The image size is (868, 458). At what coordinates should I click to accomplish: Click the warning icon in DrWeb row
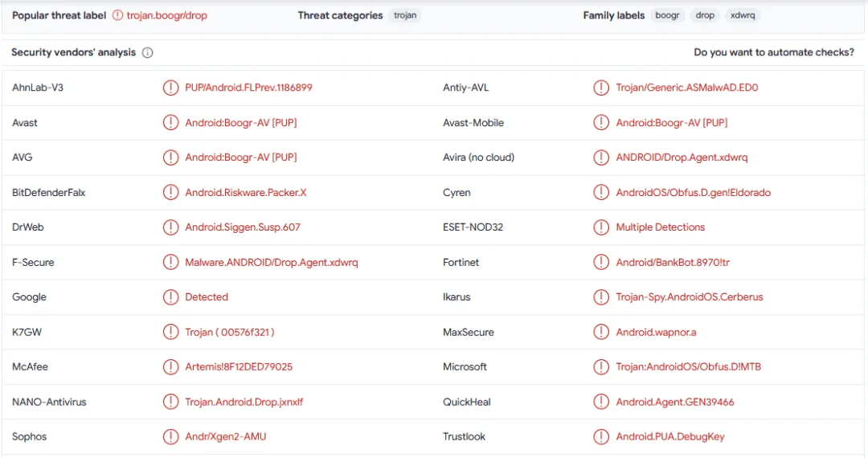(x=170, y=227)
